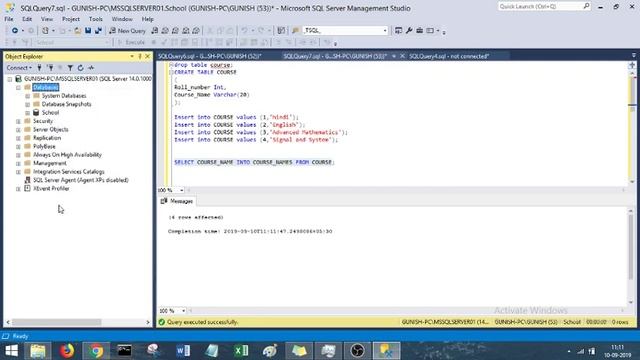Select PolyBase folder in Object Explorer
Viewport: 640px width, 360px height.
[44, 147]
